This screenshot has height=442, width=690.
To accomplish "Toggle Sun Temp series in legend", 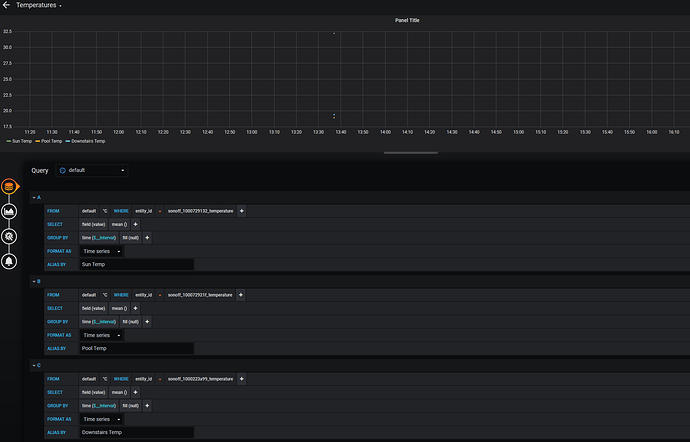I will coord(19,141).
